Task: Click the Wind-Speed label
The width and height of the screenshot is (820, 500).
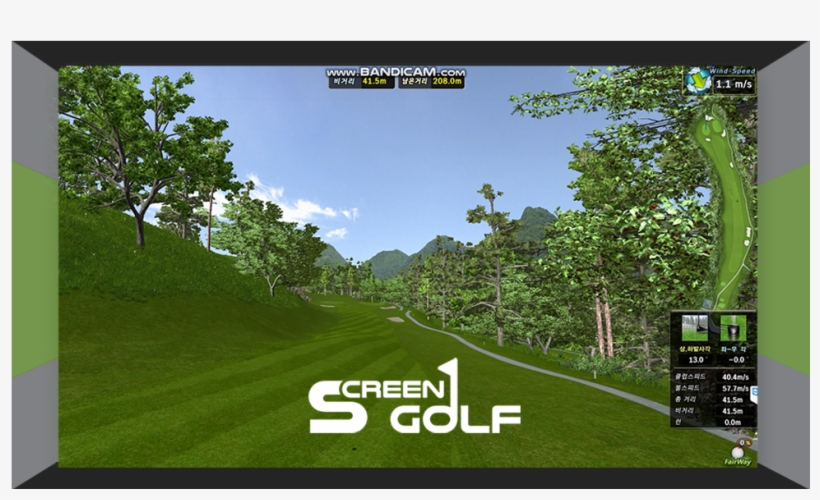Action: tap(732, 71)
